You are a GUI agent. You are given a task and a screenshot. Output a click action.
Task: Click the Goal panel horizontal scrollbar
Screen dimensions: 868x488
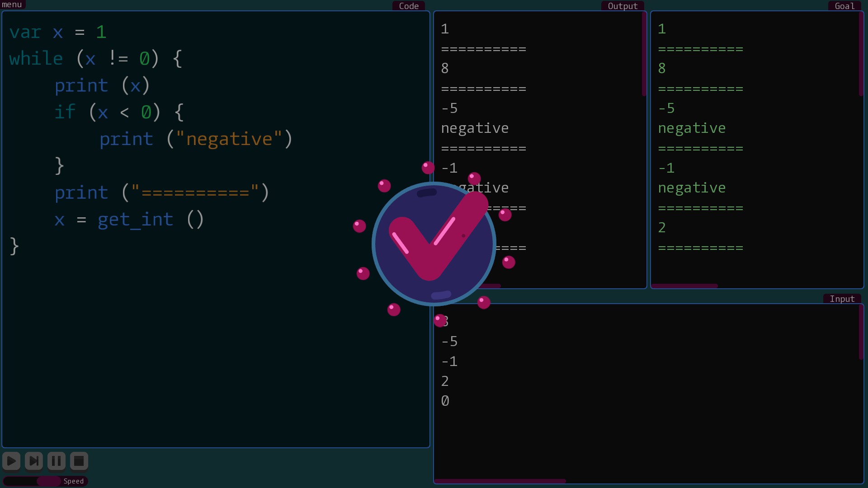click(684, 286)
